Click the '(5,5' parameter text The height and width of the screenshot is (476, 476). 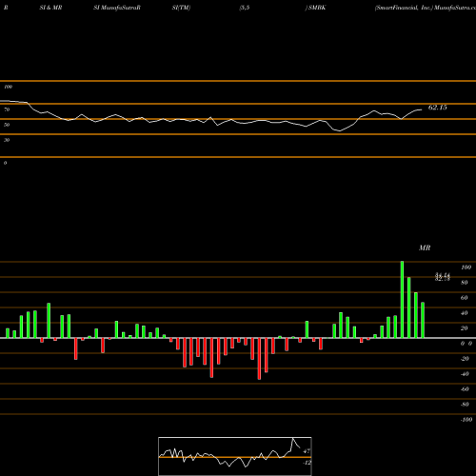point(245,8)
